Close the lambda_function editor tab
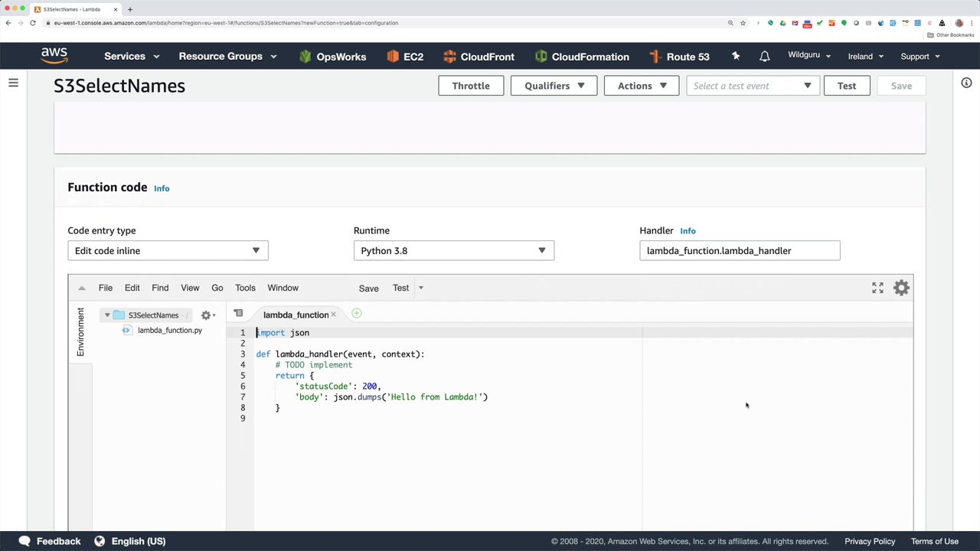 click(333, 315)
